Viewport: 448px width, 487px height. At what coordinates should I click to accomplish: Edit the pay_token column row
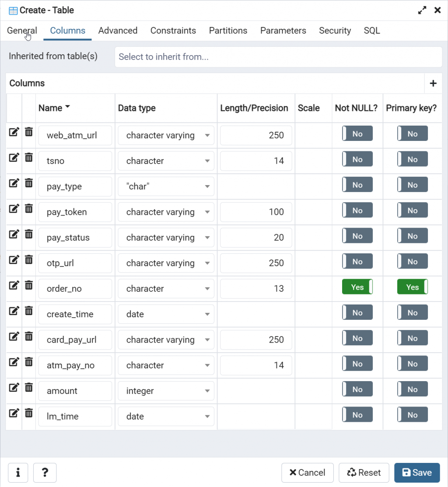[14, 208]
